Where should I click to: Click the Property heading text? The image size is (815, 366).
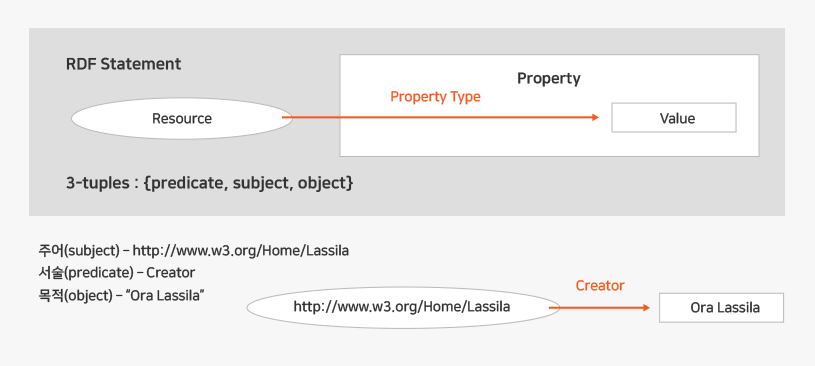548,79
